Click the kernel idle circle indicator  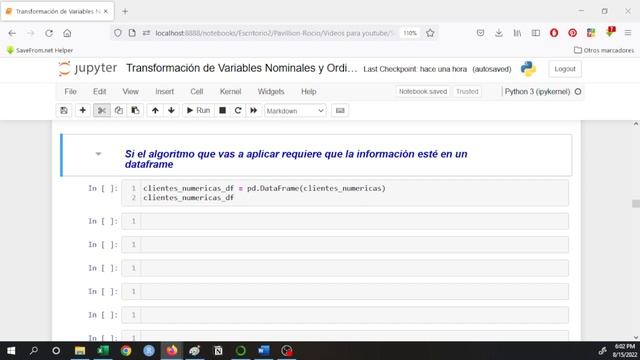tap(578, 91)
